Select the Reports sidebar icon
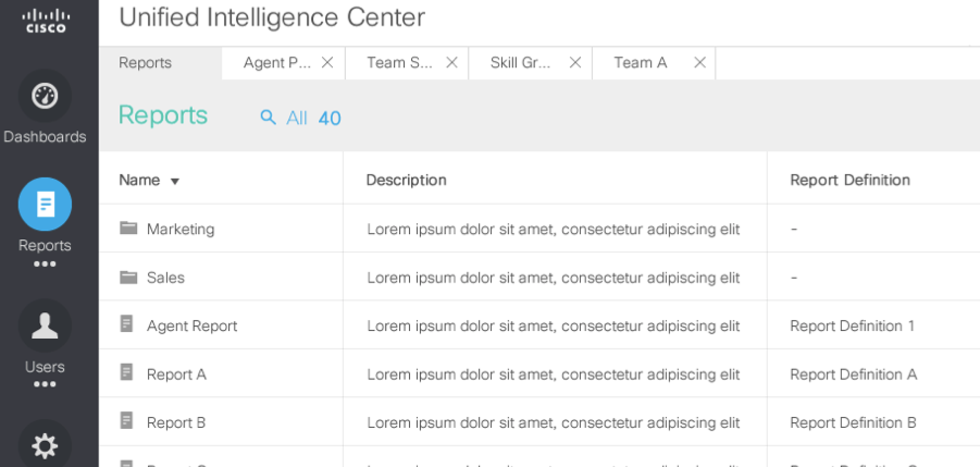The height and width of the screenshot is (467, 980). click(45, 204)
